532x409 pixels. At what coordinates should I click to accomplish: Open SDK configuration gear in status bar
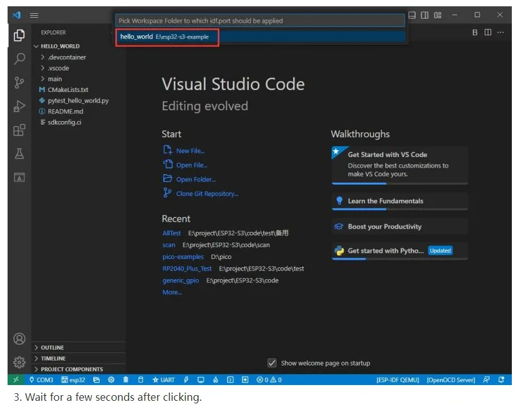[x=112, y=380]
